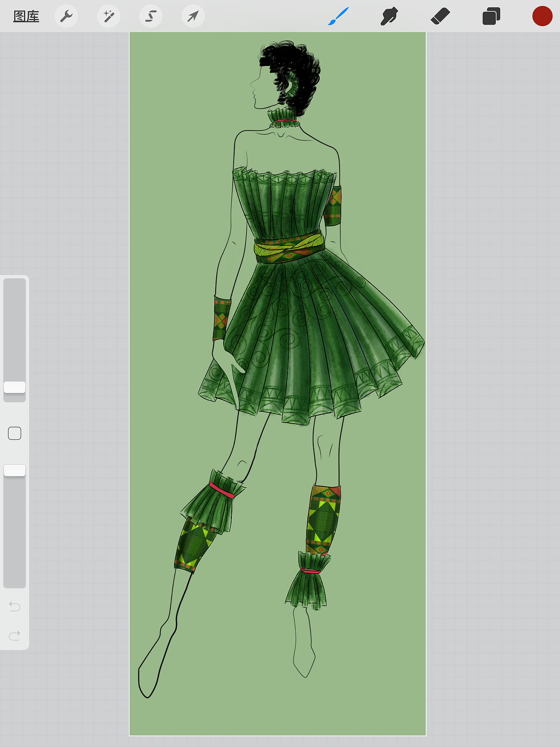
Task: Select the Eraser tool
Action: pos(440,17)
